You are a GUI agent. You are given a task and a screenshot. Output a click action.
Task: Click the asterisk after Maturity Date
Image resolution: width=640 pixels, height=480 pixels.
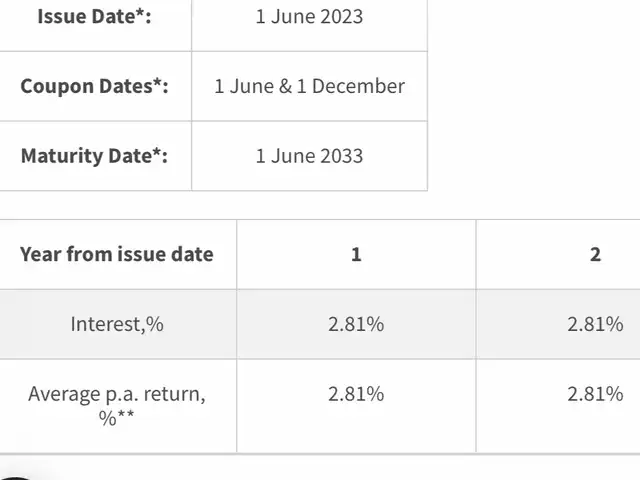click(x=157, y=154)
